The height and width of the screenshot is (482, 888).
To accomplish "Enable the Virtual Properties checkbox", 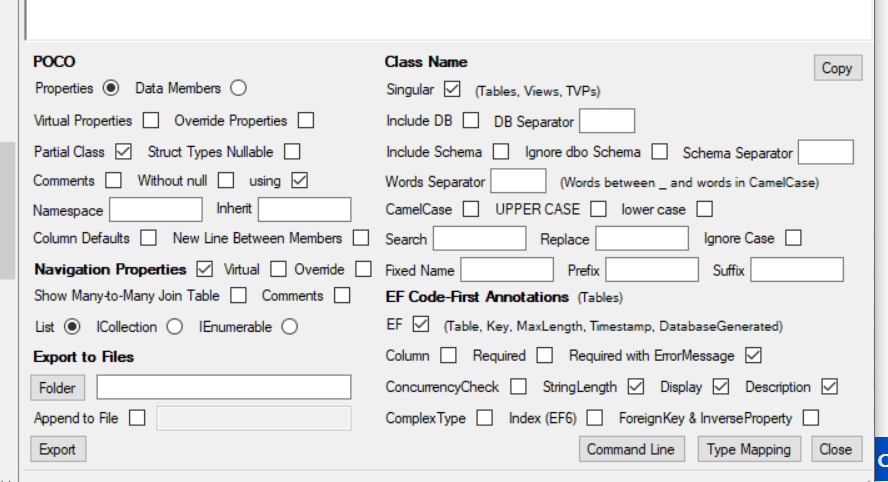I will 151,121.
